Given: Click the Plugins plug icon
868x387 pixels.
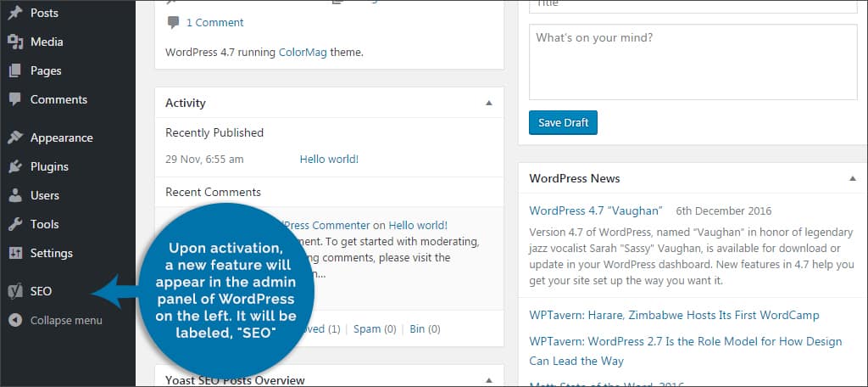Looking at the screenshot, I should click(x=15, y=166).
